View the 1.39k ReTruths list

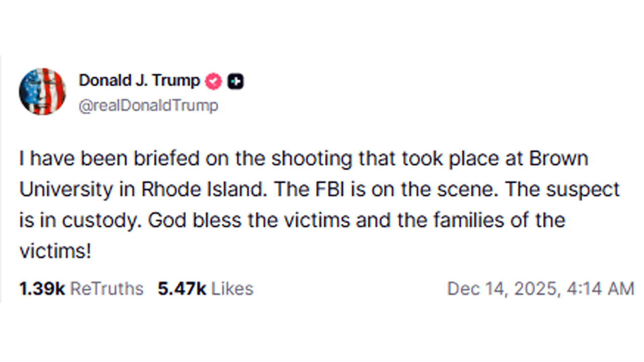pyautogui.click(x=80, y=289)
